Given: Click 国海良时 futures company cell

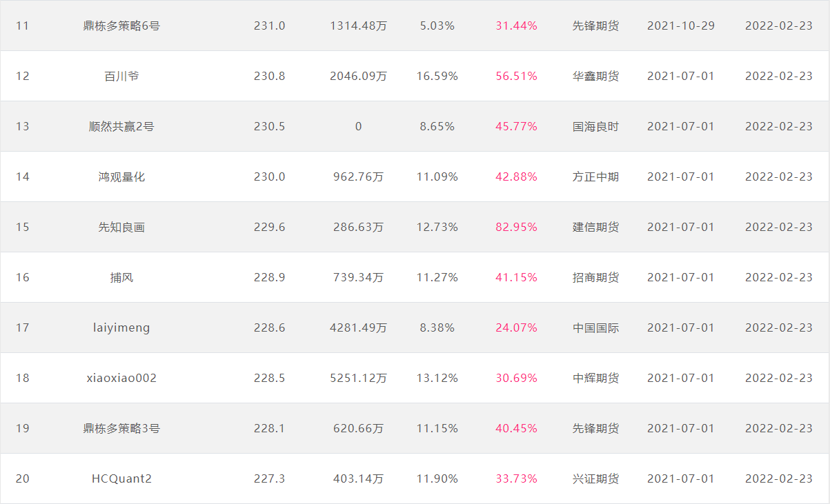Looking at the screenshot, I should [595, 126].
